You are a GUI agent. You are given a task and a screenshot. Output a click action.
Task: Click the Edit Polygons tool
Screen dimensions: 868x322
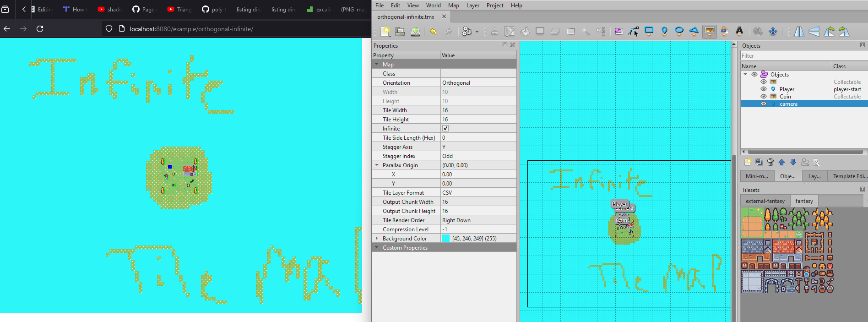coord(634,31)
